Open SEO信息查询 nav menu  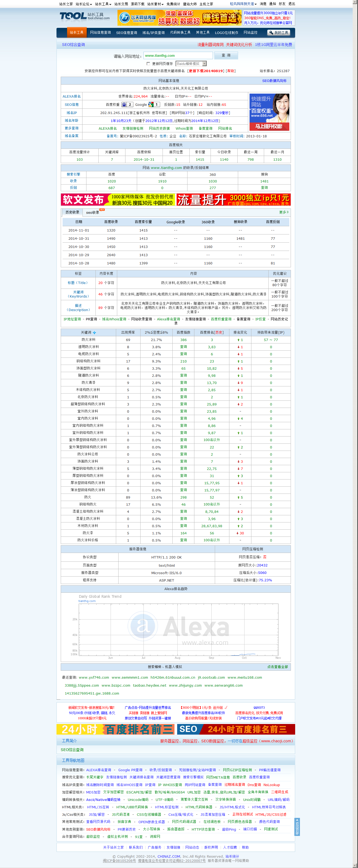(127, 33)
